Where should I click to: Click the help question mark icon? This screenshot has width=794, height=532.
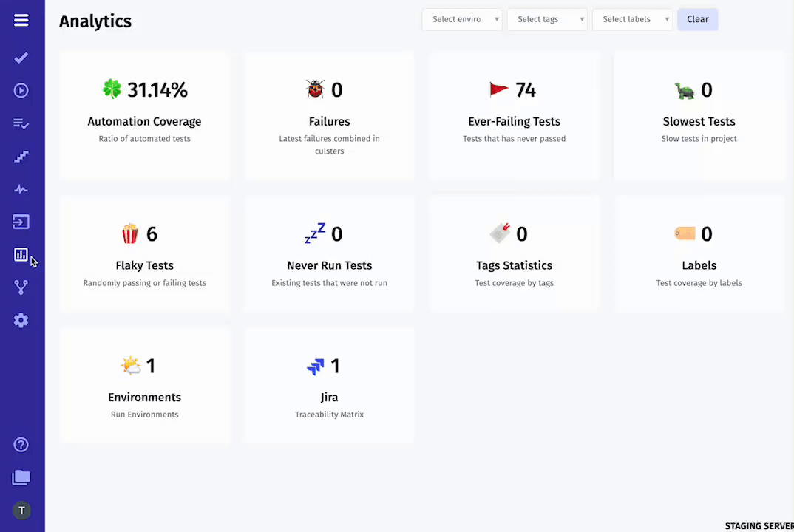pyautogui.click(x=21, y=445)
